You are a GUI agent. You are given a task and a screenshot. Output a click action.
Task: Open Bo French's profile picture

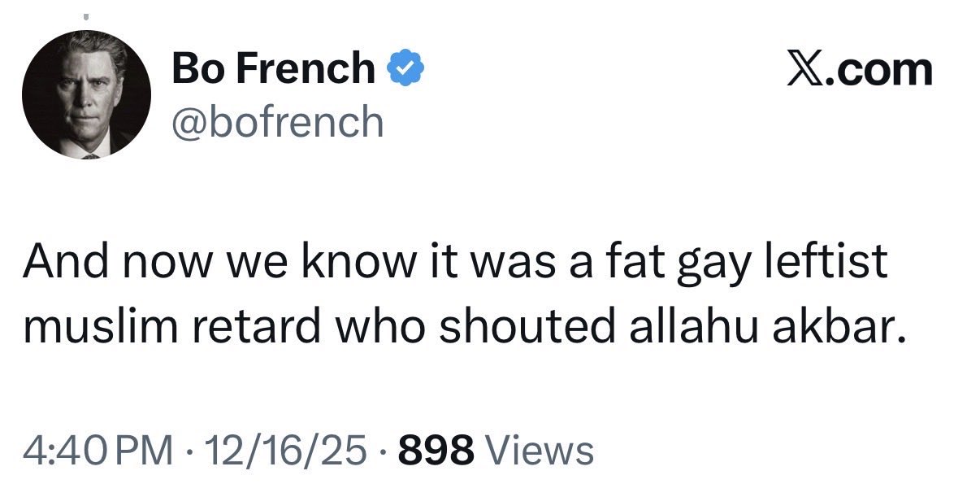click(86, 94)
